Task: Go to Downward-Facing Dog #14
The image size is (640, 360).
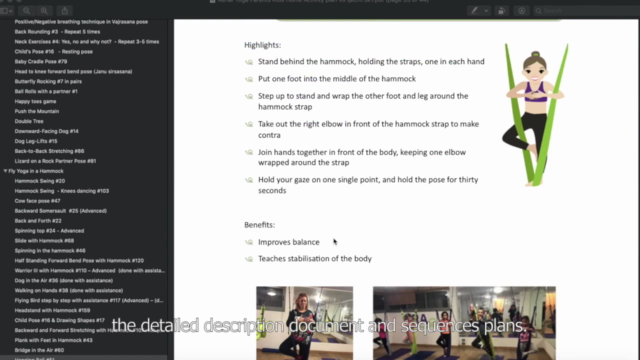Action: [47, 131]
